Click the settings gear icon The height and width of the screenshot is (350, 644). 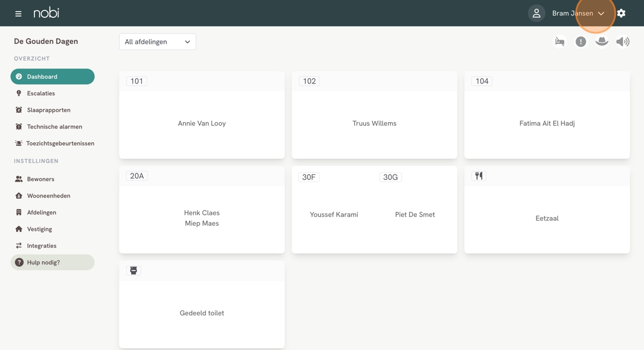coord(621,13)
